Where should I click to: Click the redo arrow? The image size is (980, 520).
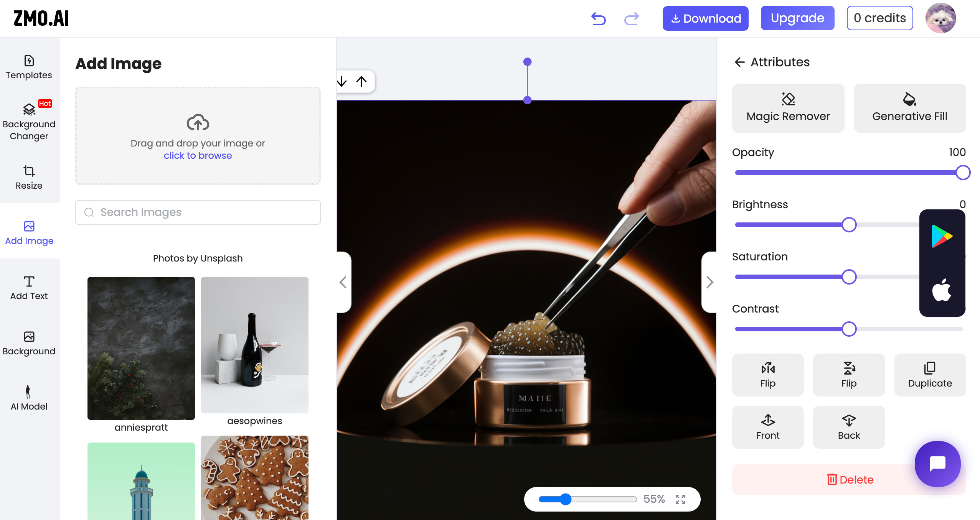pos(631,18)
